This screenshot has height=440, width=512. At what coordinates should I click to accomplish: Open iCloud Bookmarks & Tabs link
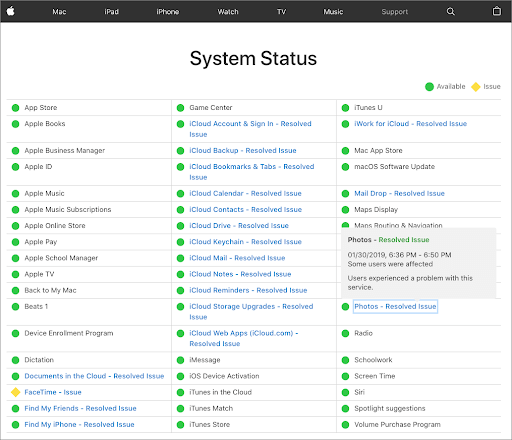coord(252,172)
